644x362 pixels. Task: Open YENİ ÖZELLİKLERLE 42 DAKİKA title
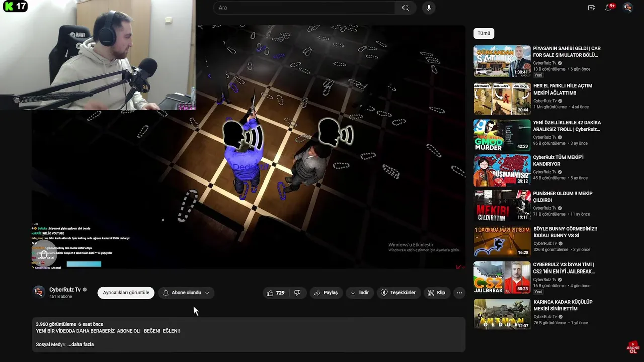tap(567, 126)
